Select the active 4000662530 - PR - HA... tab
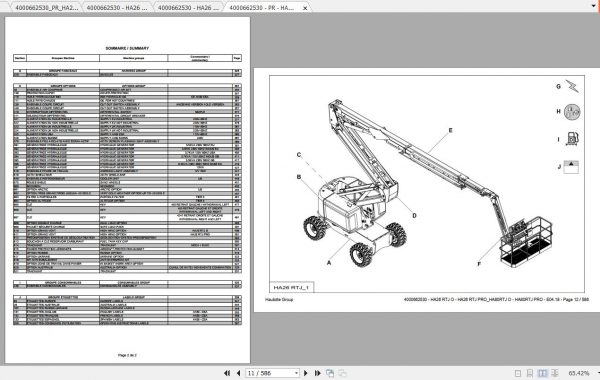This screenshot has height=380, width=600. 261,7
